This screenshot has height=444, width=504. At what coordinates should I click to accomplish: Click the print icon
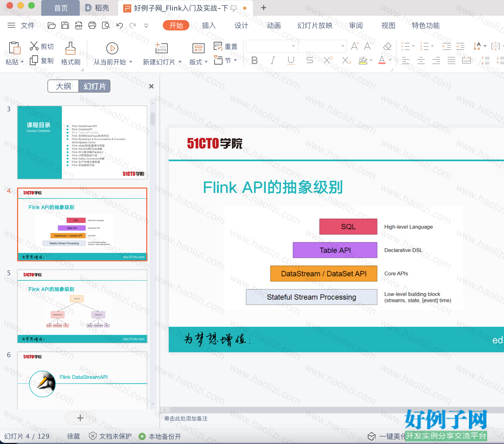coord(92,26)
